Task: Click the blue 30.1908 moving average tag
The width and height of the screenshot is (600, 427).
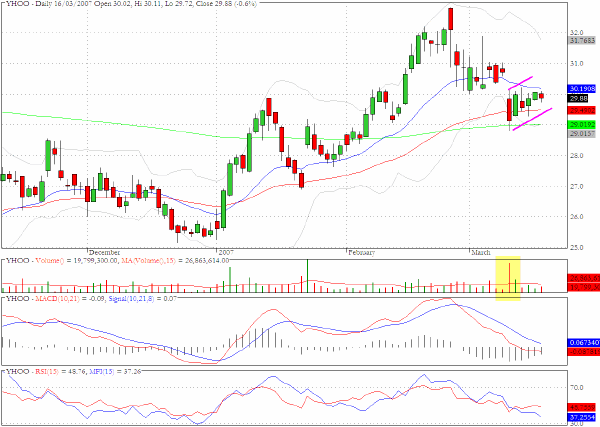Action: [x=582, y=89]
